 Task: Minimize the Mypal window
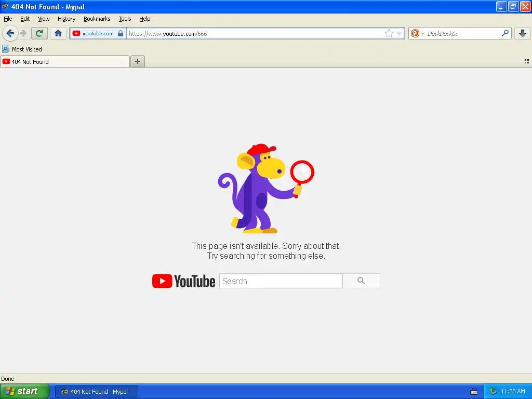501,6
